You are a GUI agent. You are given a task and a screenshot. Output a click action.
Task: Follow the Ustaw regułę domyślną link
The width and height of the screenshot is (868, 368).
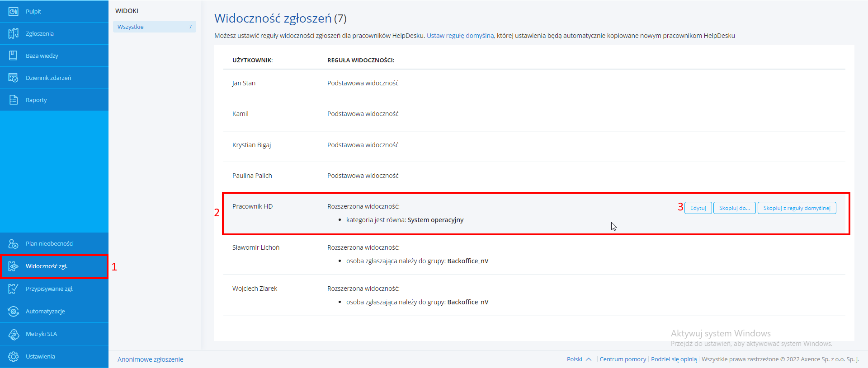[460, 36]
